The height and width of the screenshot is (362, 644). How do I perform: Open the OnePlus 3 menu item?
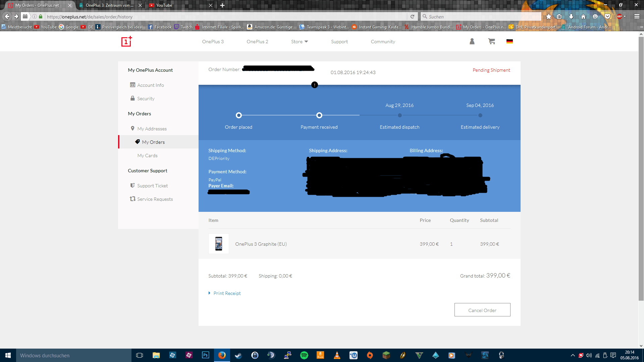tap(213, 42)
